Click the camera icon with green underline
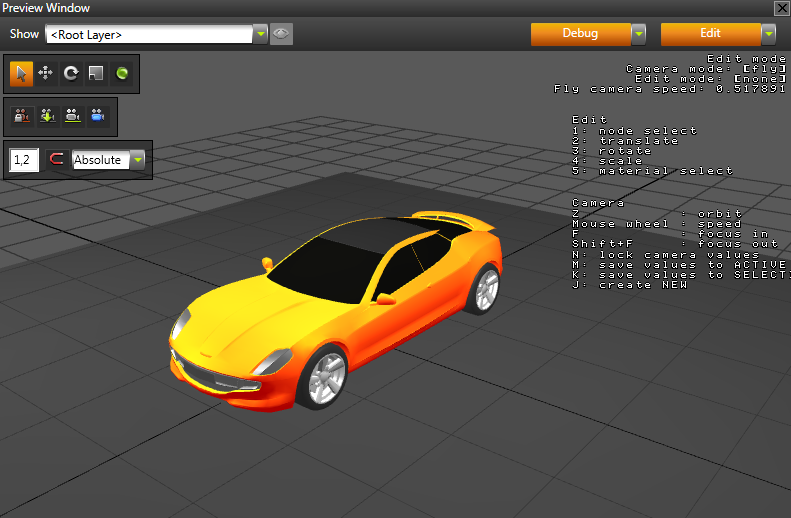791x518 pixels. point(72,116)
